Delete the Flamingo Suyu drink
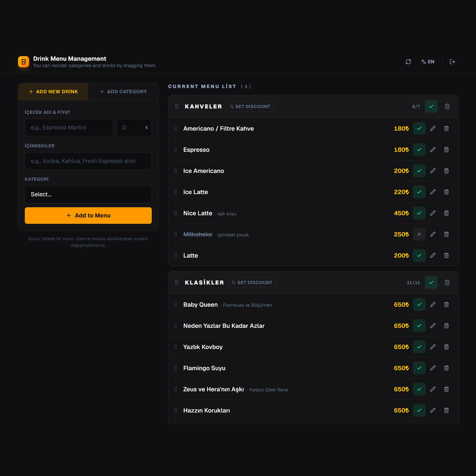 click(446, 368)
